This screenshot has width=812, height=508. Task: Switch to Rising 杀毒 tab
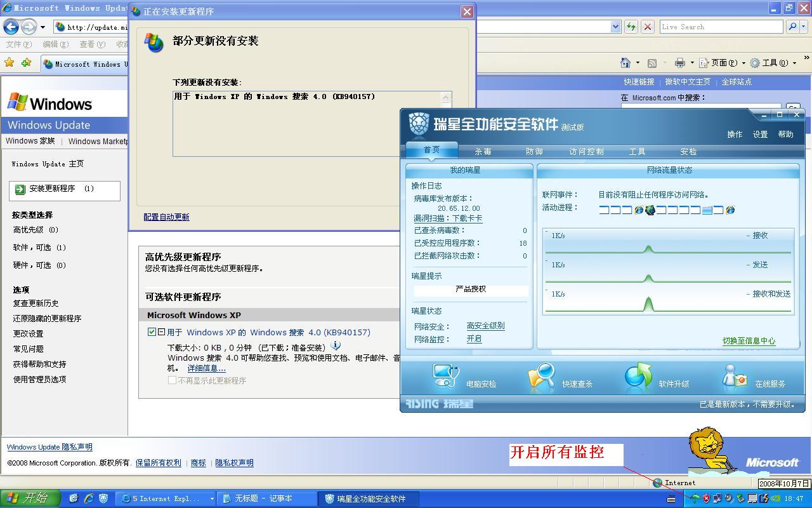click(483, 151)
